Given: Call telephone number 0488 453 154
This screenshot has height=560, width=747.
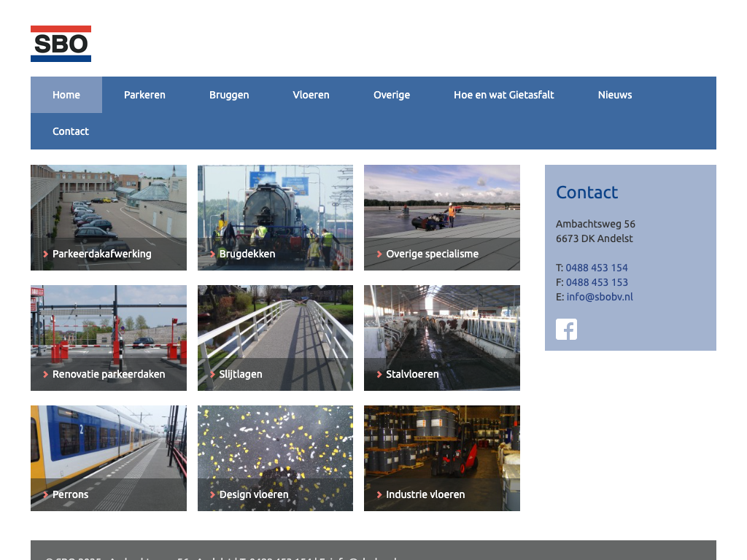Looking at the screenshot, I should (x=597, y=268).
